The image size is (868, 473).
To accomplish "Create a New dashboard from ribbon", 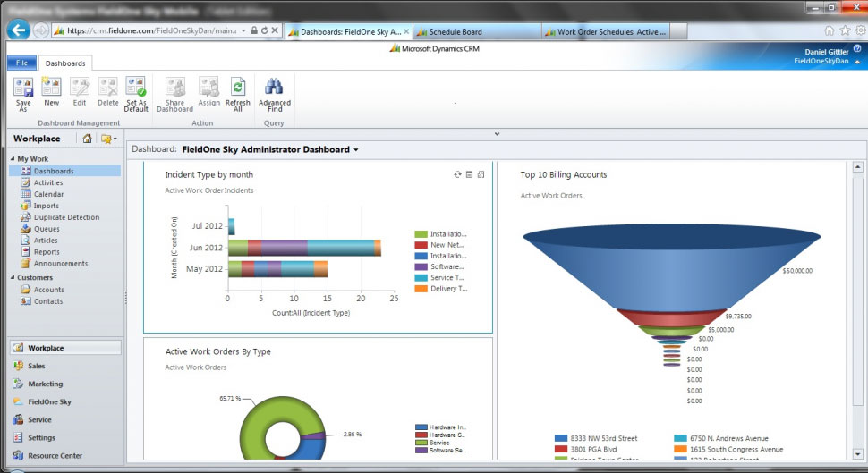I will tap(52, 92).
